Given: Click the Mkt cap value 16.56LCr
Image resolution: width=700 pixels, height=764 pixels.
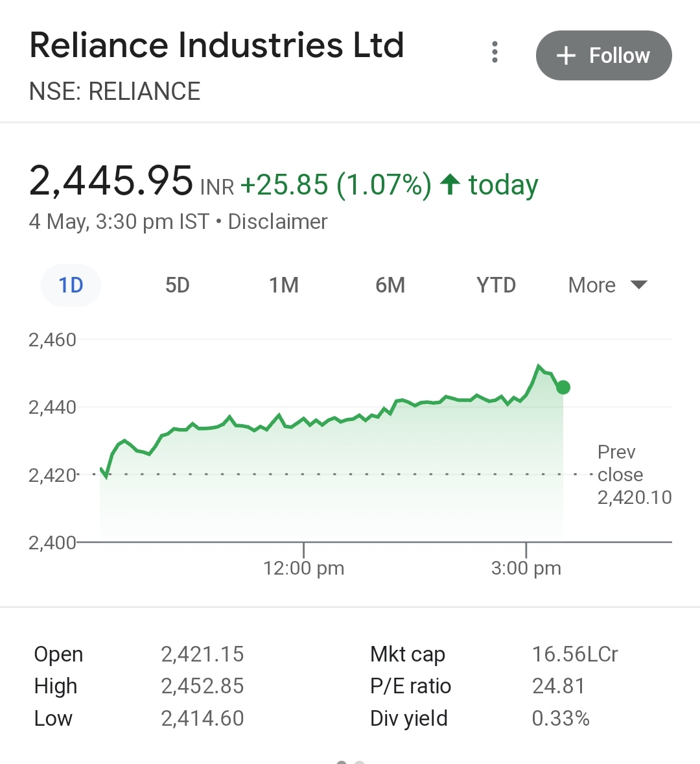Looking at the screenshot, I should point(575,654).
